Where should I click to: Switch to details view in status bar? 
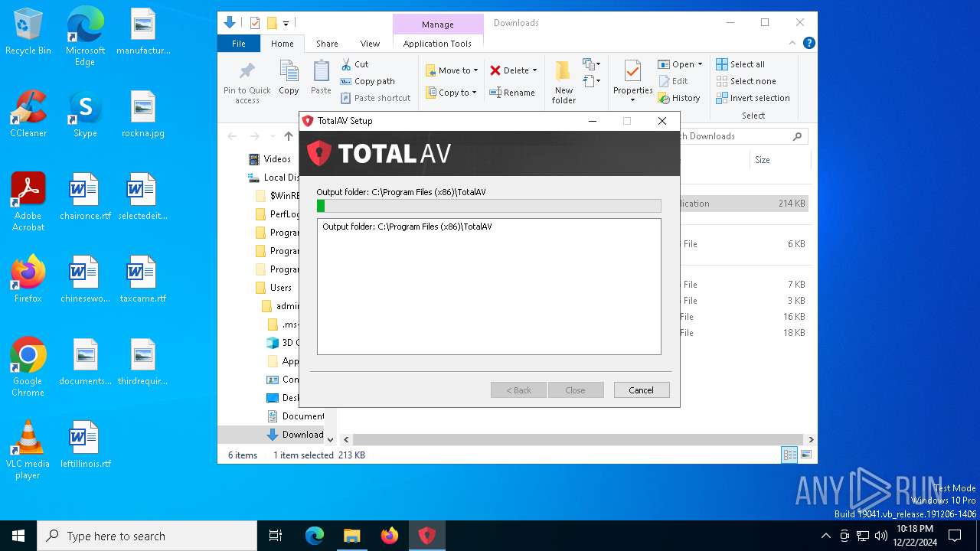(789, 455)
